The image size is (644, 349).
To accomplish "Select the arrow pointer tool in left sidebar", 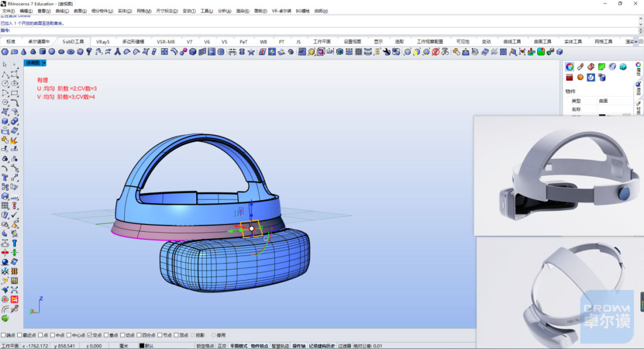I will click(5, 64).
